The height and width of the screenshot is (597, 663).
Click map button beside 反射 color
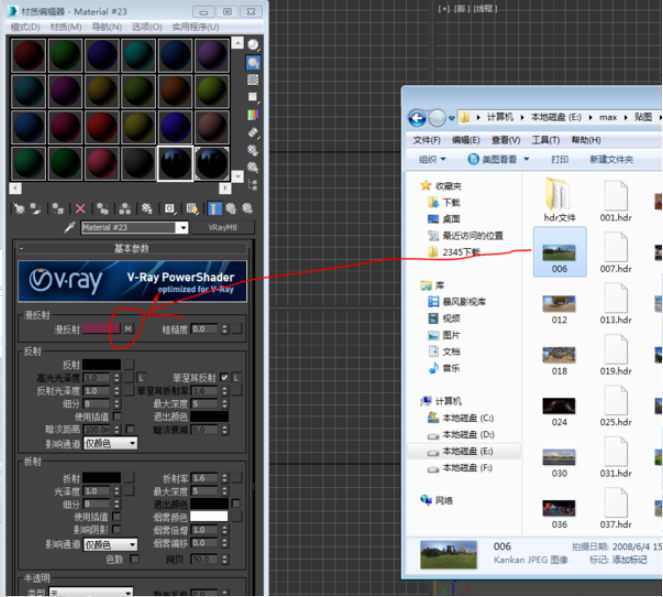tap(129, 364)
